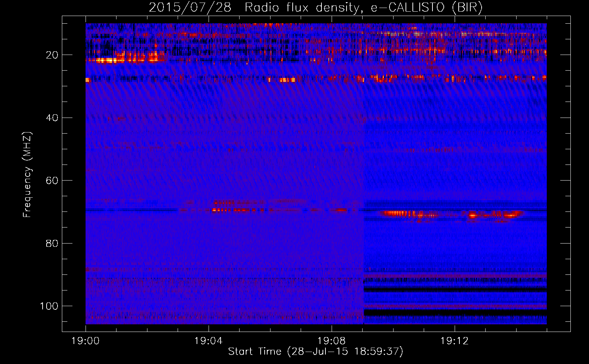Viewport: 589px width, 364px height.
Task: Click the 19:08 time tick label
Action: pos(331,341)
